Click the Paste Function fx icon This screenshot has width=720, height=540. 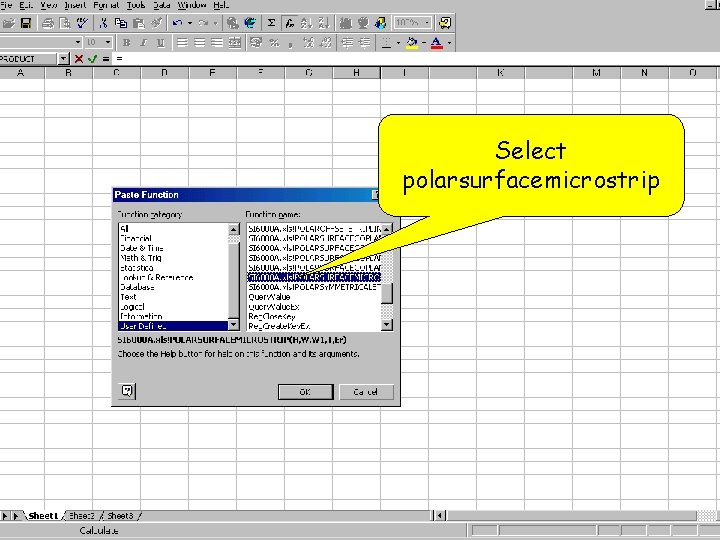tap(289, 23)
